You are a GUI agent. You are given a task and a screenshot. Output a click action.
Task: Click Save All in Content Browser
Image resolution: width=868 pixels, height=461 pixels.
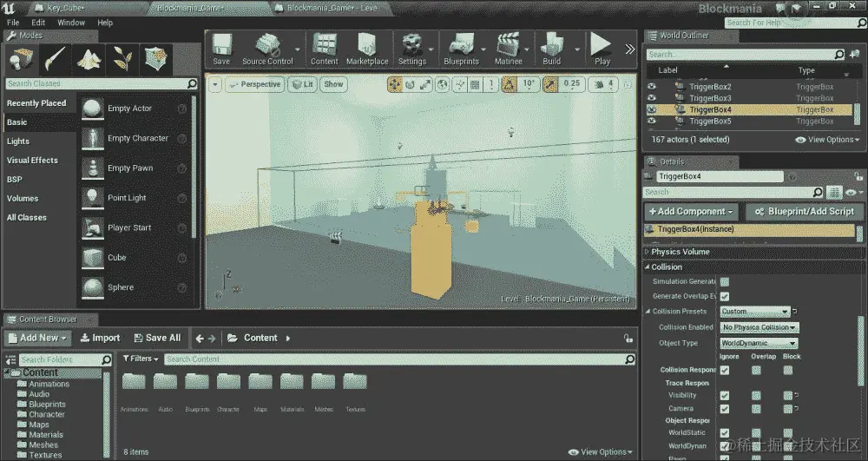tap(158, 338)
